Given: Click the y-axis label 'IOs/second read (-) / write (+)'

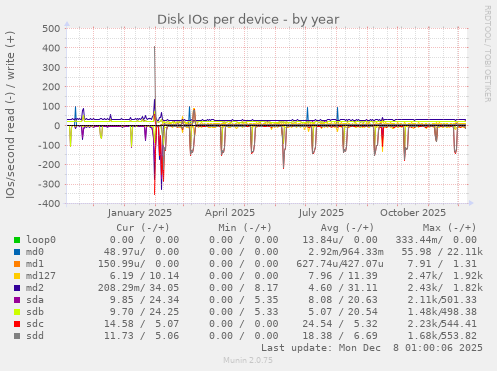Looking at the screenshot, I should click(10, 115).
